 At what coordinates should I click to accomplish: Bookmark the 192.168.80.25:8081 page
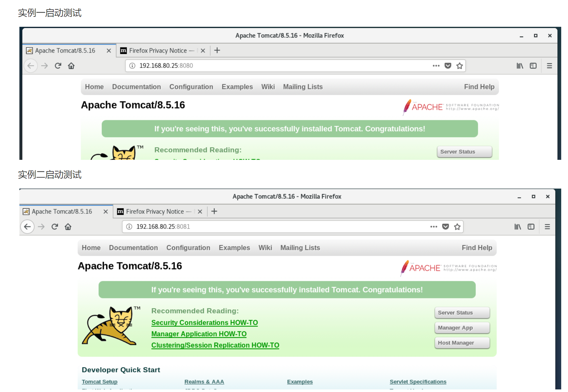click(x=457, y=227)
